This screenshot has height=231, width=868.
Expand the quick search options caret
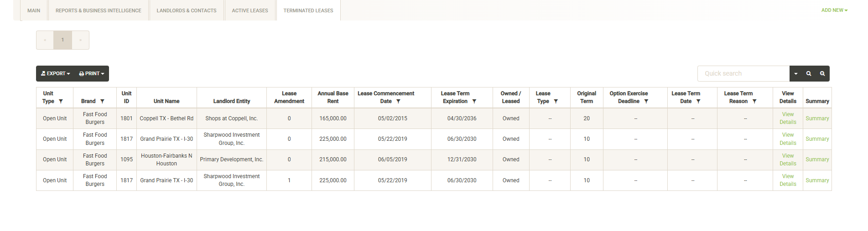point(796,74)
